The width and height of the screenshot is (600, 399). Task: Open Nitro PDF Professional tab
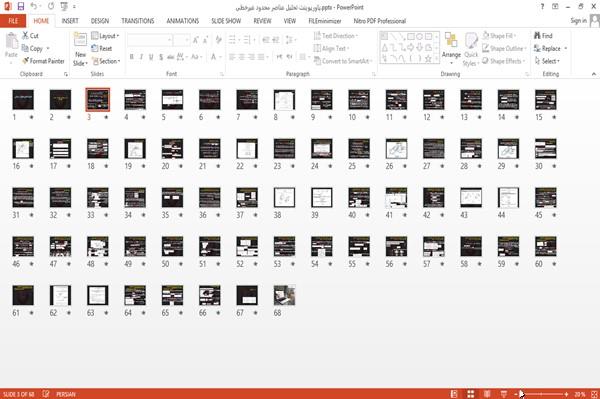[379, 21]
